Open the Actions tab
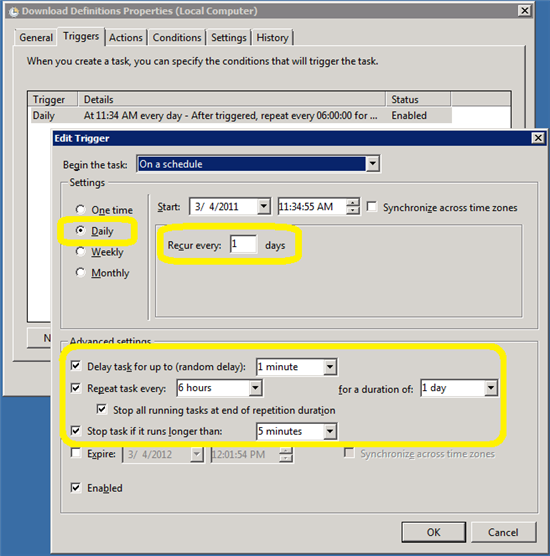The image size is (550, 556). coord(126,37)
